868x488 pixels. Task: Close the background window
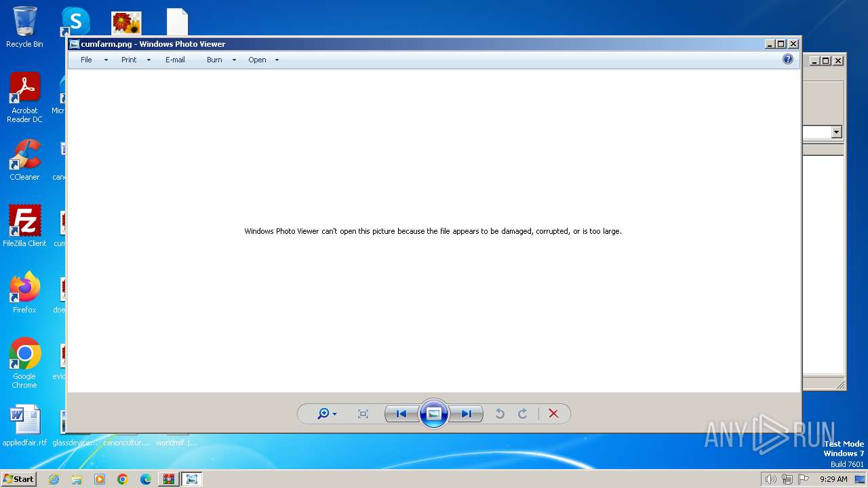tap(838, 60)
